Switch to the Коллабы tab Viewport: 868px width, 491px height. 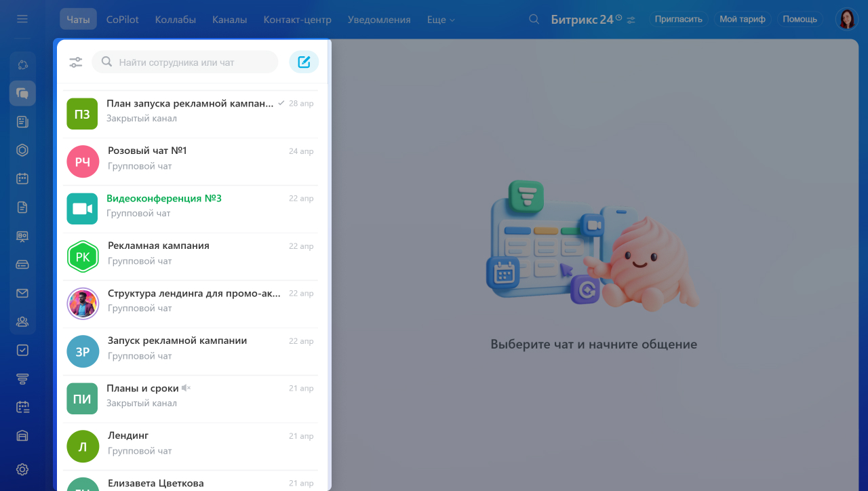(176, 20)
